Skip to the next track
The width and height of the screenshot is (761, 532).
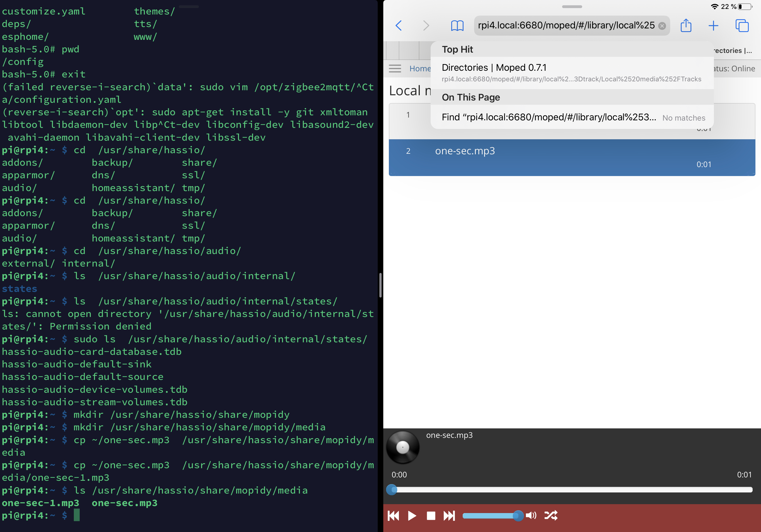[450, 515]
